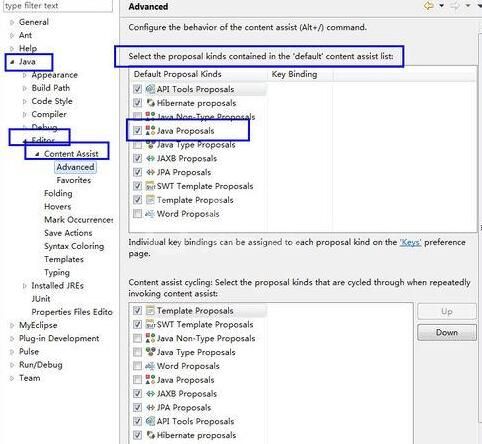
Task: Select Mark Occurrences preference page
Action: point(79,220)
